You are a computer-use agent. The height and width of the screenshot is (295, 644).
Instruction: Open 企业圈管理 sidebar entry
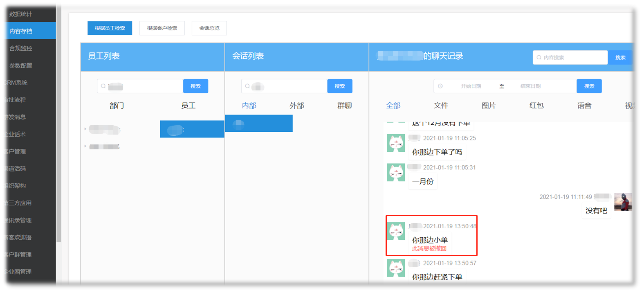[18, 272]
